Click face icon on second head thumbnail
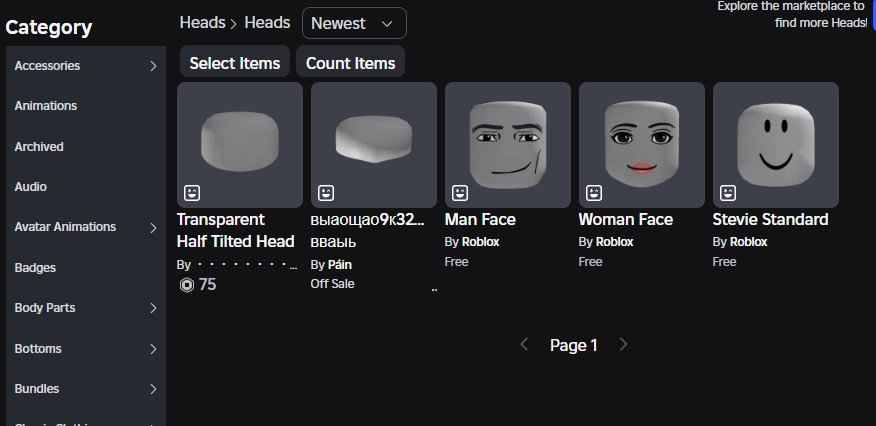This screenshot has width=876, height=426. tap(326, 192)
